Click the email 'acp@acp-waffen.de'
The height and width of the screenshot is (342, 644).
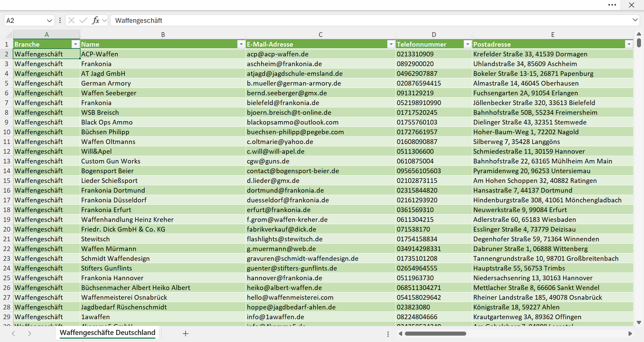click(x=278, y=54)
